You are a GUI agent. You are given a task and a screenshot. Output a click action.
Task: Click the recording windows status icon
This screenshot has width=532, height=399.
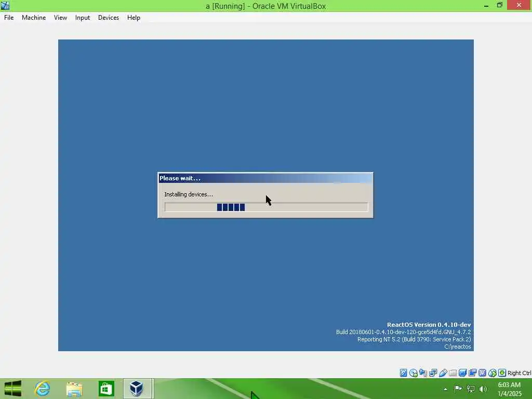point(472,373)
